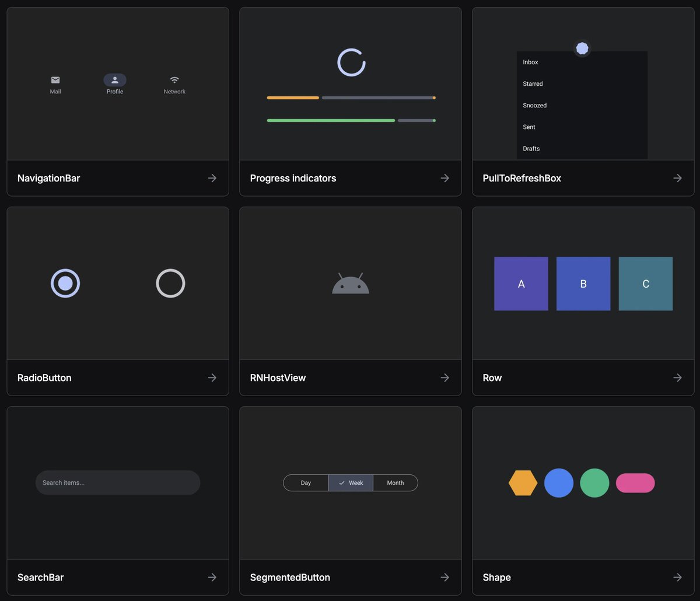700x601 pixels.
Task: Select the Profile person icon
Action: coord(115,80)
